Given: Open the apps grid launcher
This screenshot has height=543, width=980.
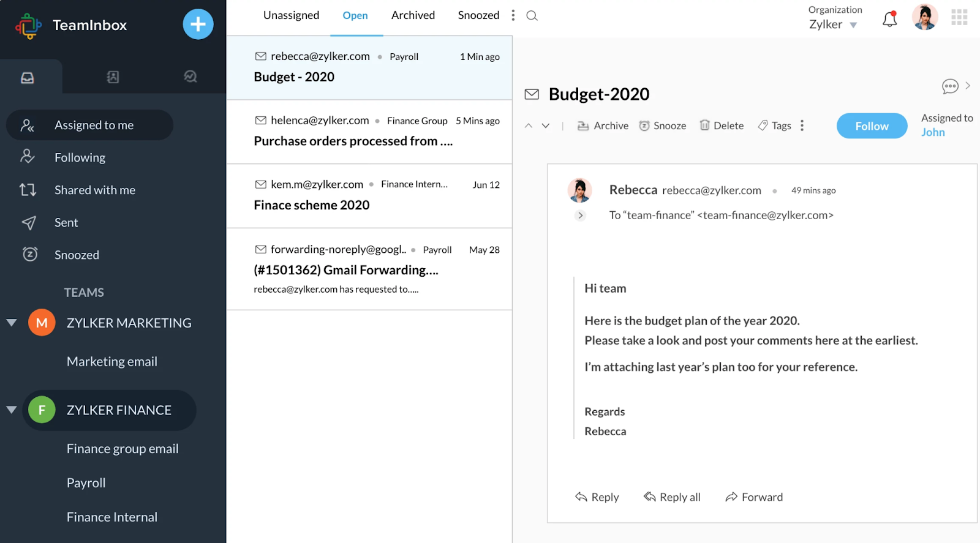Looking at the screenshot, I should click(959, 17).
